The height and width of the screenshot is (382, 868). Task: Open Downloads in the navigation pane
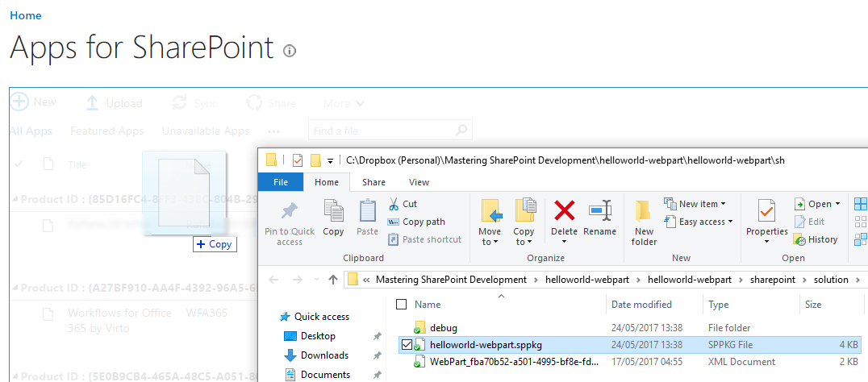coord(324,355)
